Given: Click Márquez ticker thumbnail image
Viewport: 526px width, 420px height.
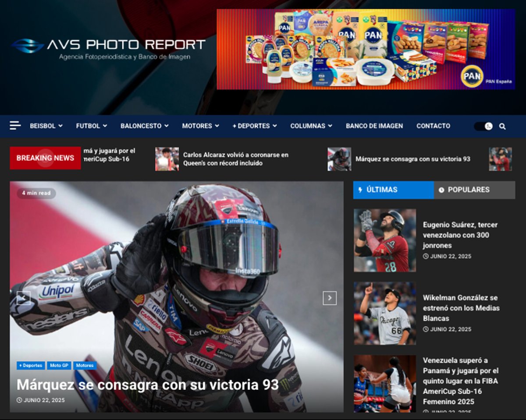Looking at the screenshot, I should [339, 159].
